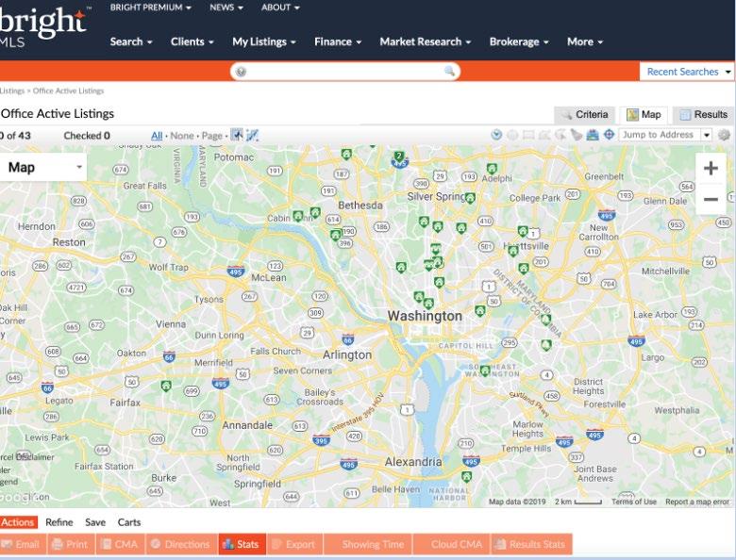Expand the Recent Searches dropdown
Viewport: 736px width, 560px height.
click(x=728, y=72)
